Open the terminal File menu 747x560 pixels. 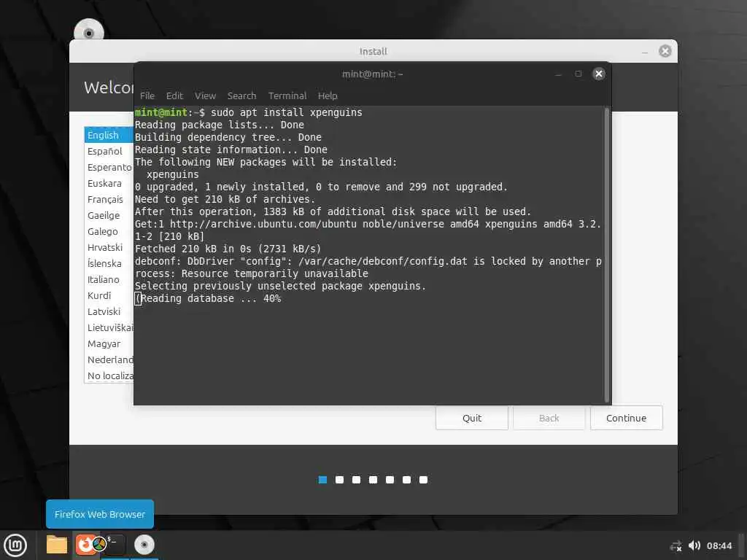147,96
